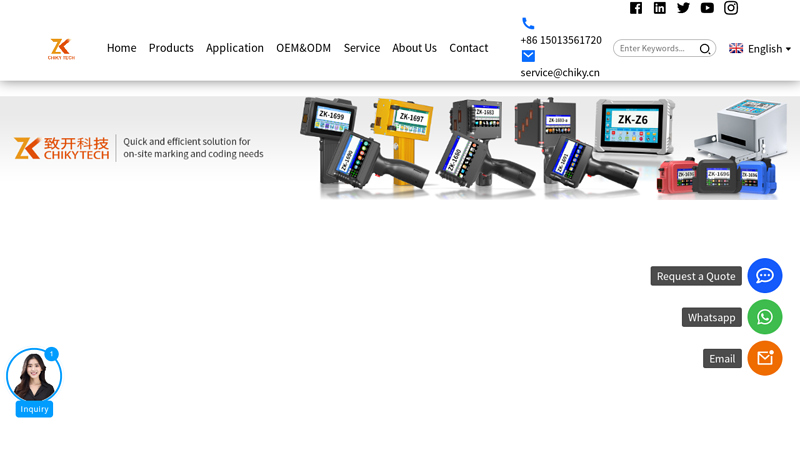Open the YouTube social icon
Image resolution: width=800 pixels, height=450 pixels.
707,8
